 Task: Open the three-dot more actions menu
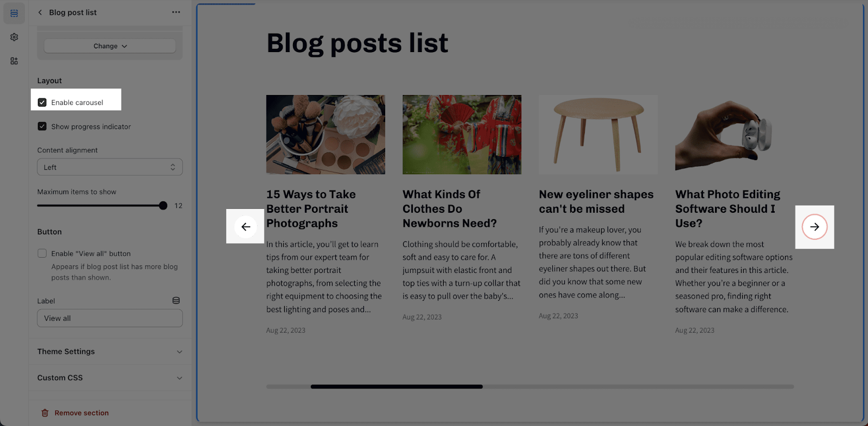(x=176, y=12)
